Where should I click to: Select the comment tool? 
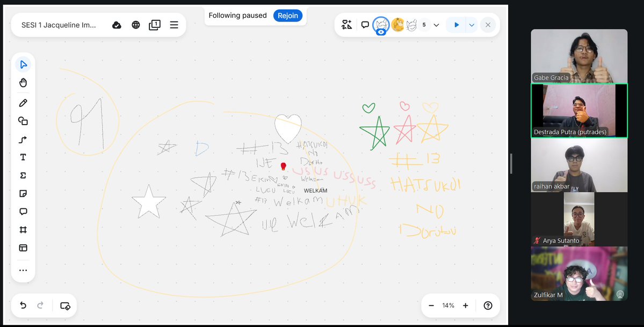point(23,212)
